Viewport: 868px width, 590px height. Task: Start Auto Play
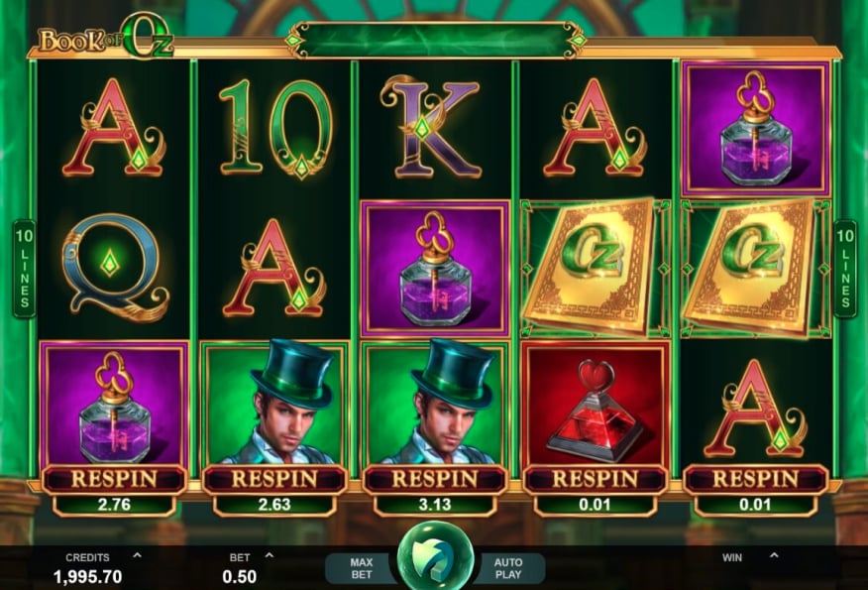coord(508,568)
